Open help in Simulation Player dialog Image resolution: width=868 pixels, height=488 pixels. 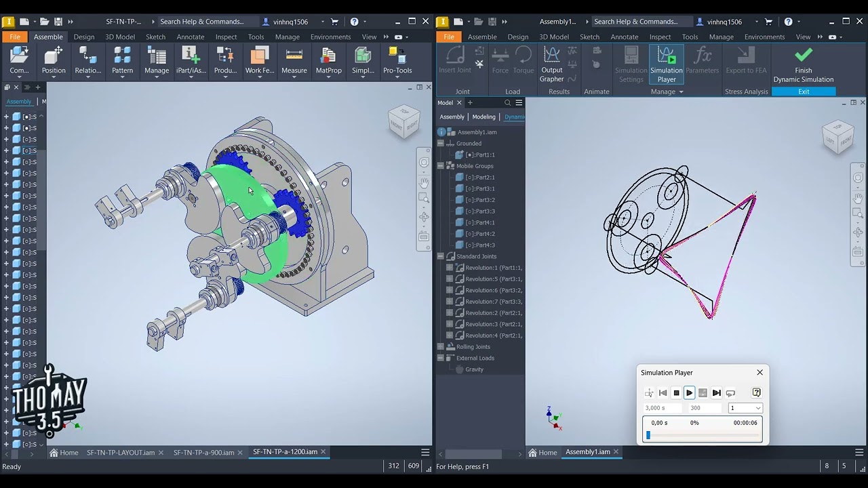click(x=757, y=392)
